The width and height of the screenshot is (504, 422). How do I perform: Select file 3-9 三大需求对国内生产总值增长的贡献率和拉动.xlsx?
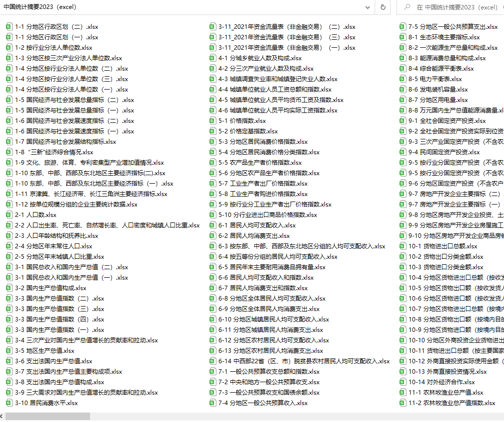click(82, 393)
